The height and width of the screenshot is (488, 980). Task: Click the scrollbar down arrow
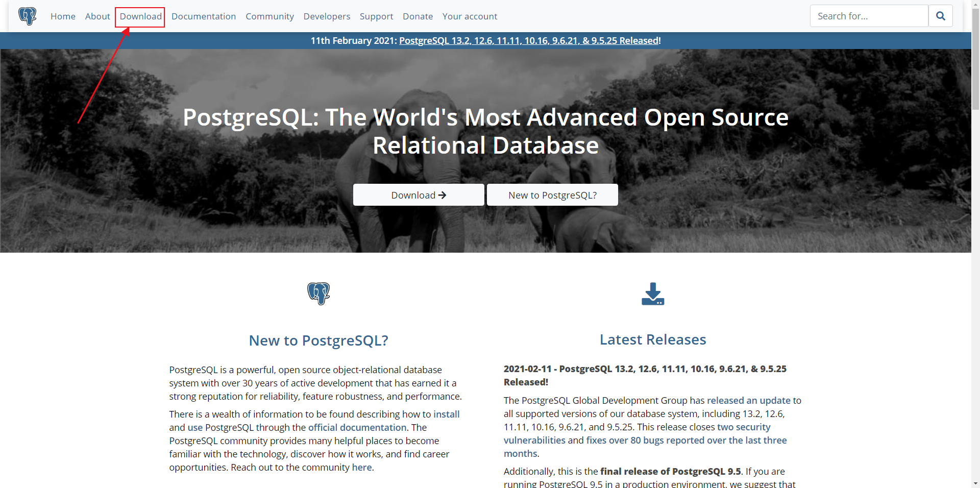pyautogui.click(x=975, y=483)
